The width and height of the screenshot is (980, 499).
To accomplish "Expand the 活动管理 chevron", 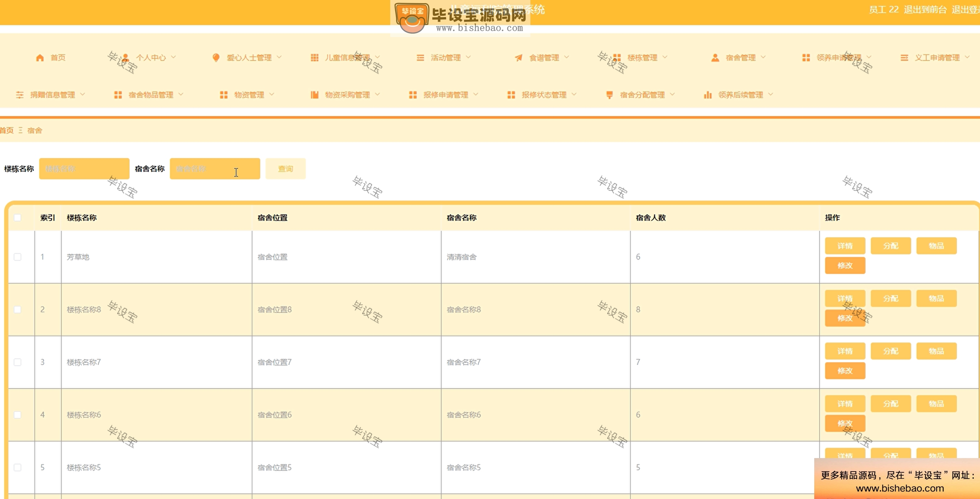I will [468, 57].
